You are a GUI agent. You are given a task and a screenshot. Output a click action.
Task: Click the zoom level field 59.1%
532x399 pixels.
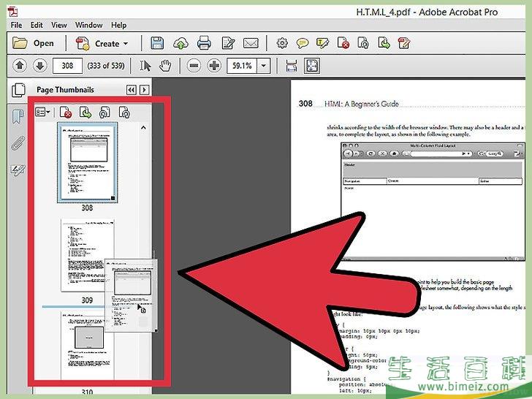coord(242,66)
